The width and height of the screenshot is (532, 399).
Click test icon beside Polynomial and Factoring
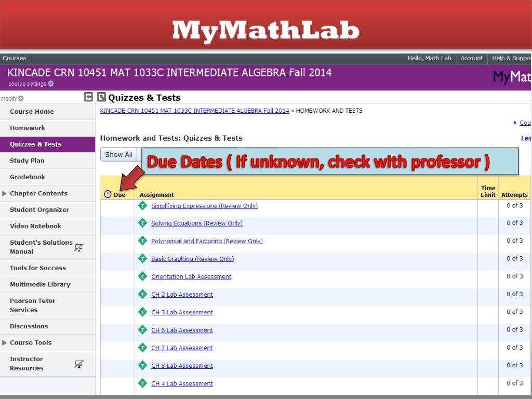[x=142, y=241]
